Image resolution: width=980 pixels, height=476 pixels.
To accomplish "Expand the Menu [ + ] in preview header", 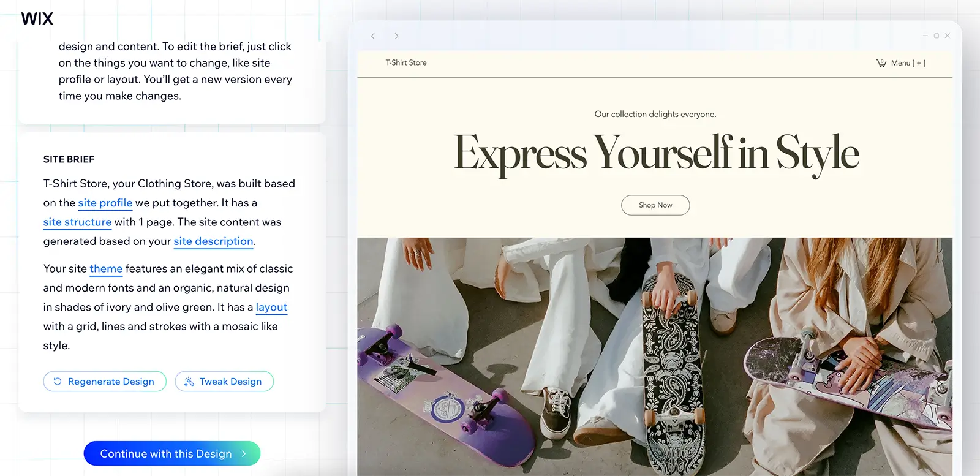I will click(x=908, y=63).
